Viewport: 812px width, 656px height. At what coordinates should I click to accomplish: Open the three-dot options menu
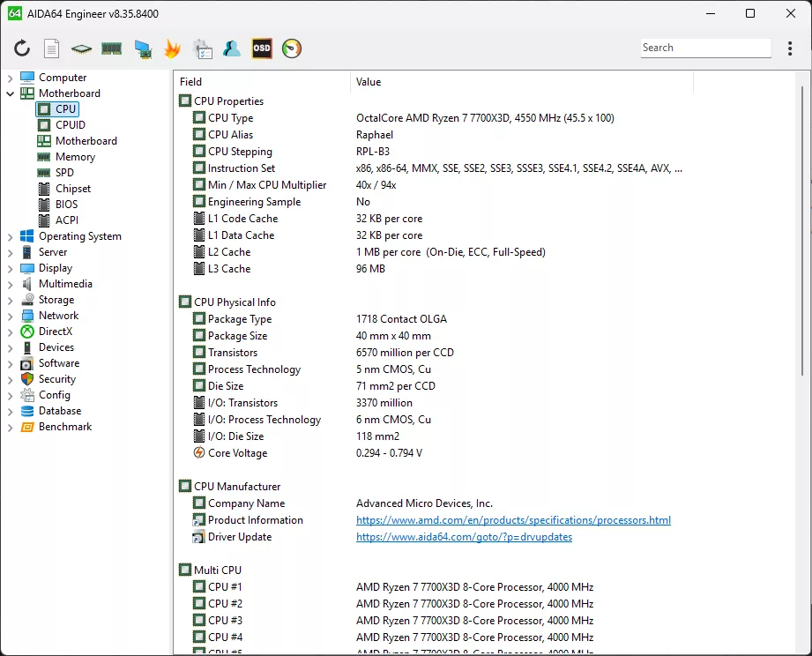tap(790, 48)
